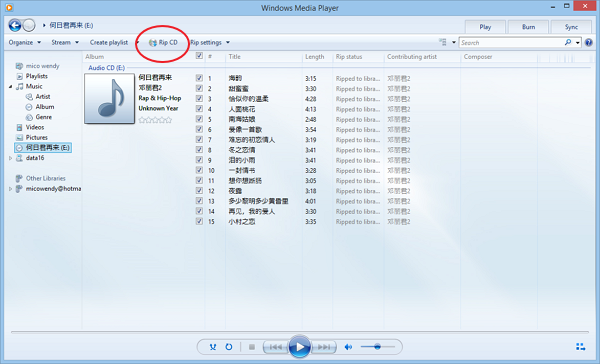Select Artist under Music

coord(38,96)
